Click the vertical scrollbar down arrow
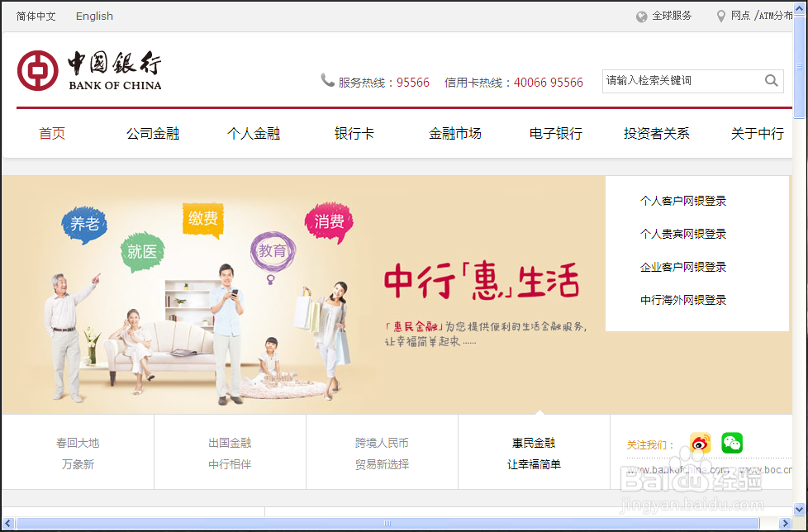 [x=799, y=509]
